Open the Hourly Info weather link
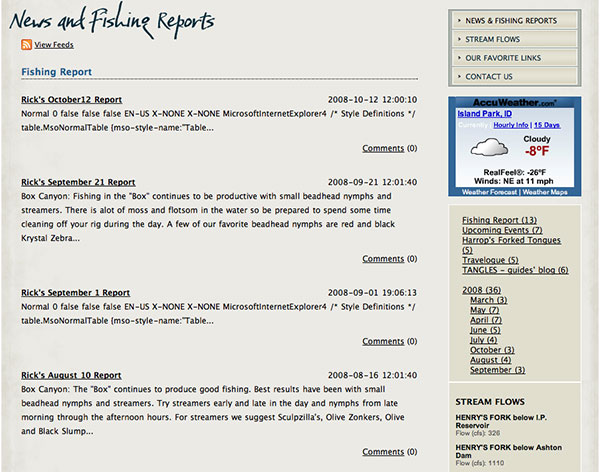600x472 pixels. coord(511,125)
